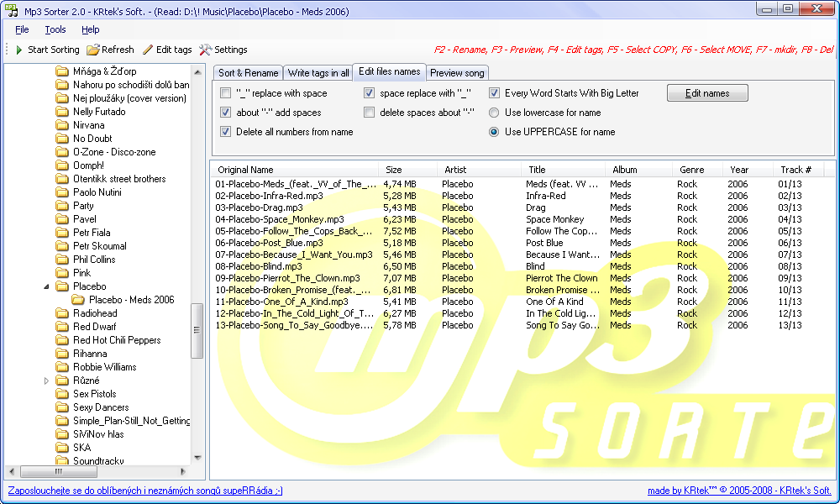
Task: Select file 02-Placebo-Infra-Red.mp3
Action: click(x=269, y=196)
